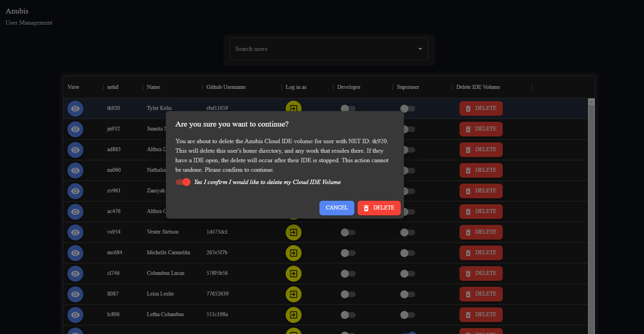The image size is (644, 334).
Task: Enable Superuser for Vester Stetson
Action: tap(408, 232)
